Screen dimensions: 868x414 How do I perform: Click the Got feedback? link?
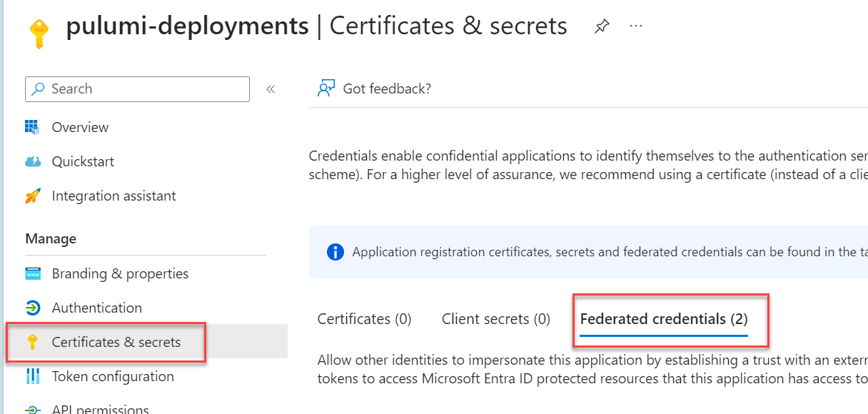tap(387, 89)
